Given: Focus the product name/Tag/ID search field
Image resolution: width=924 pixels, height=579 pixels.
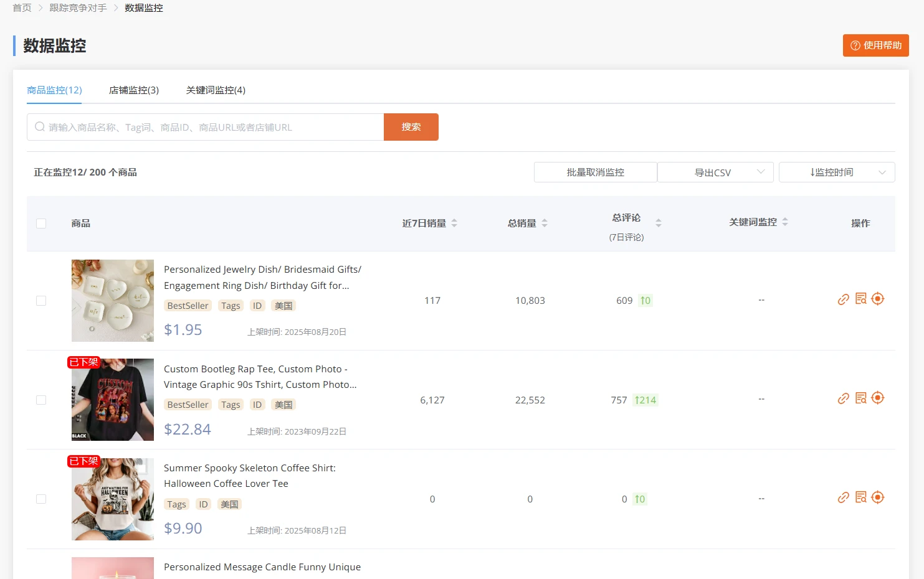Looking at the screenshot, I should pyautogui.click(x=206, y=127).
